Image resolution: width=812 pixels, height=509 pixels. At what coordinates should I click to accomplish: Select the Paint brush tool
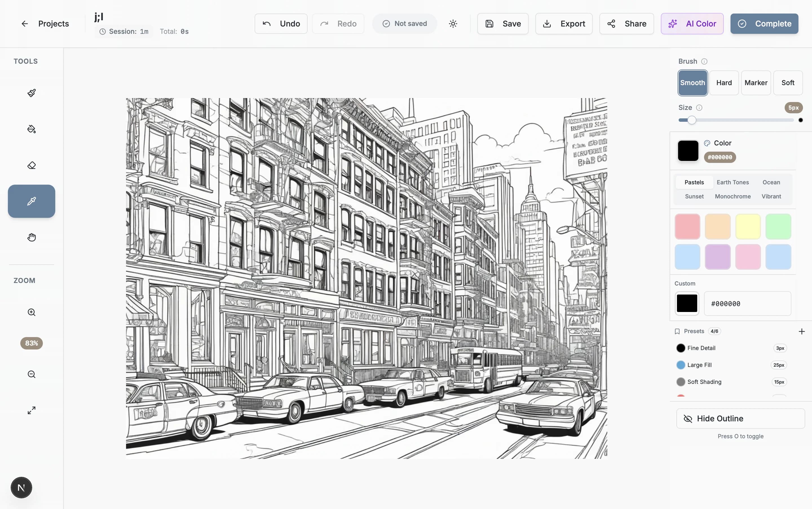tap(31, 93)
